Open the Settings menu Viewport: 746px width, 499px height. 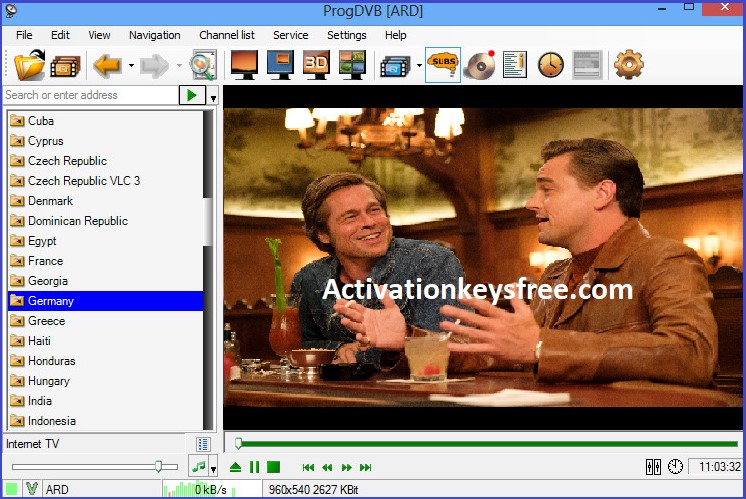(x=347, y=35)
